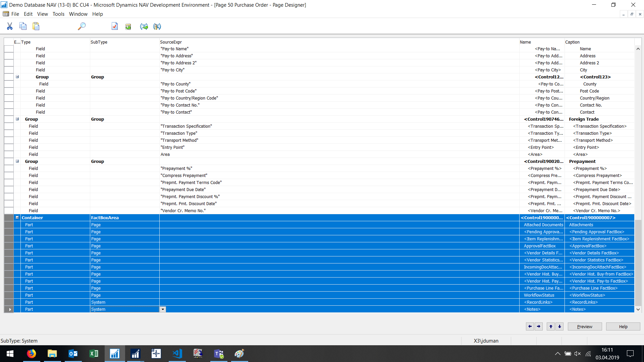Open Excel from the taskbar

point(94,354)
